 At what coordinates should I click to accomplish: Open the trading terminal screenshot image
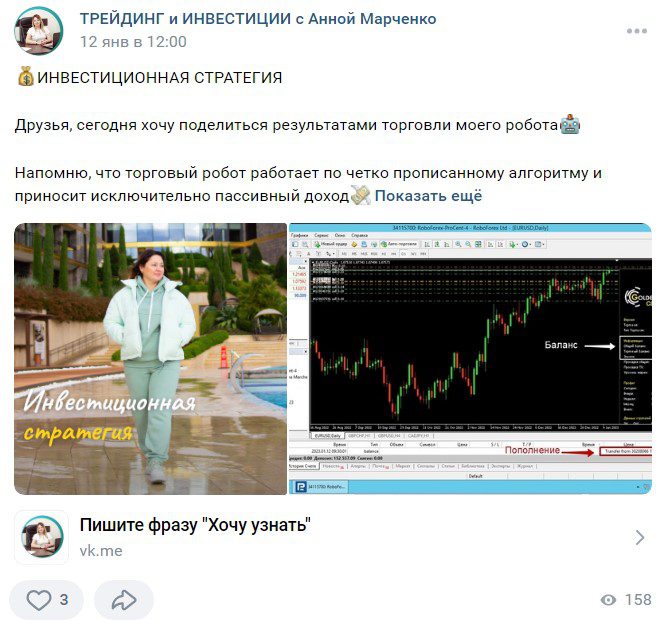click(470, 359)
